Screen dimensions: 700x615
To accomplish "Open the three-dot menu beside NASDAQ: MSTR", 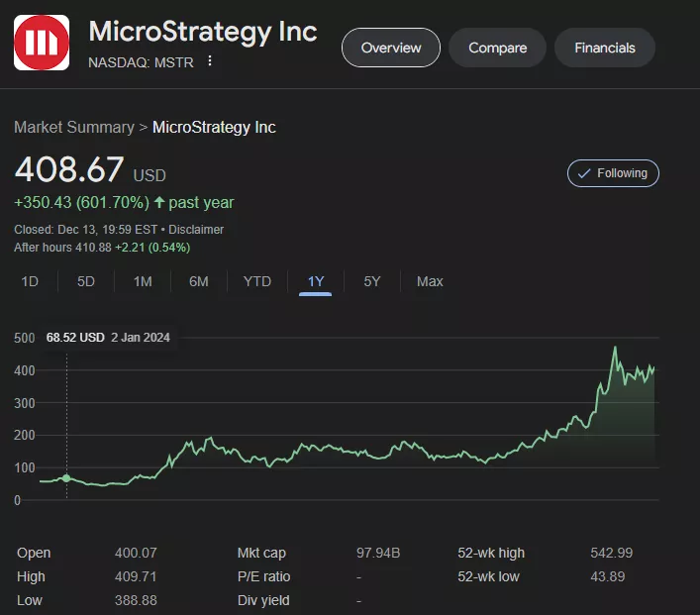I will 210,60.
